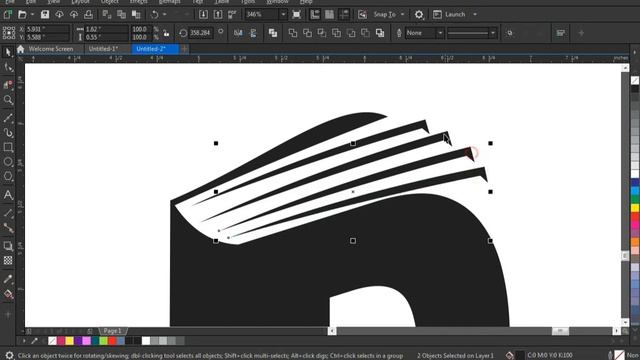Select the Interactive Fill tool
640x360 pixels.
[8, 294]
